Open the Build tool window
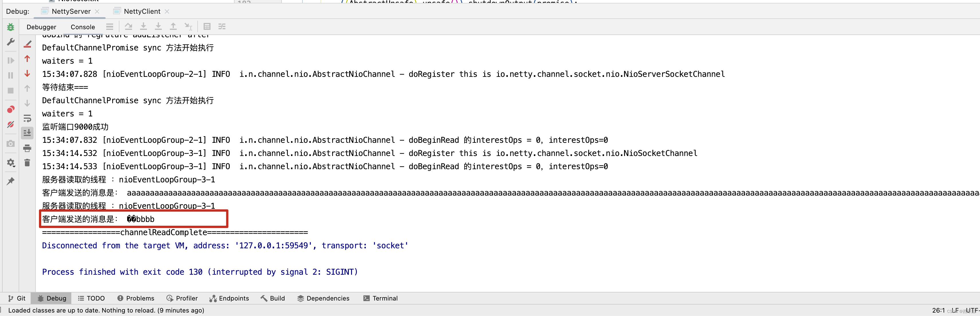 click(273, 299)
